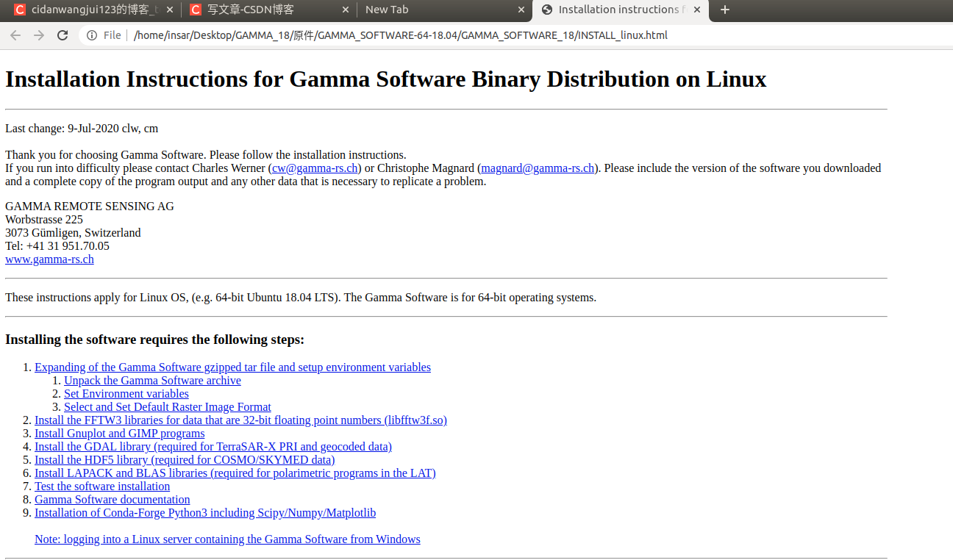The image size is (953, 560).
Task: Open the Unpack the Gamma Software archive link
Action: pyautogui.click(x=152, y=380)
